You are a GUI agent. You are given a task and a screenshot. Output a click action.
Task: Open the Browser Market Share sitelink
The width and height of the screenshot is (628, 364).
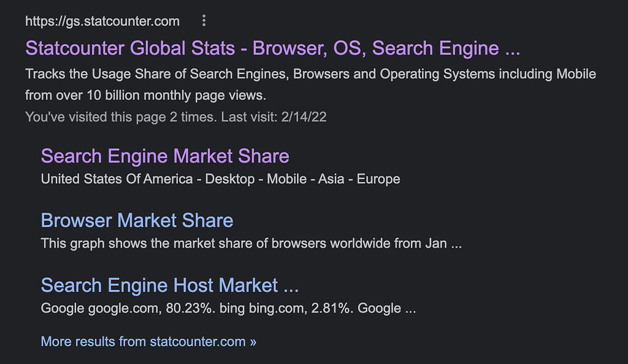(x=137, y=221)
